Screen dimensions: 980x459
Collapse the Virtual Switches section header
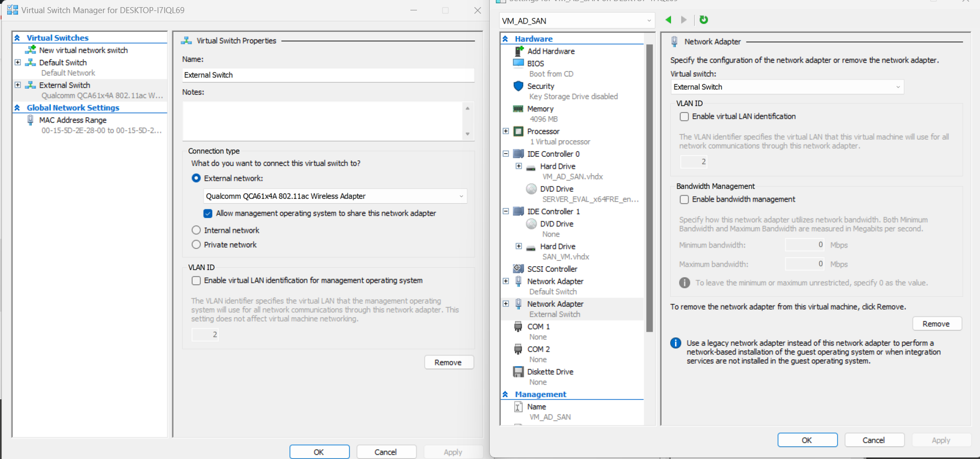[x=17, y=38]
